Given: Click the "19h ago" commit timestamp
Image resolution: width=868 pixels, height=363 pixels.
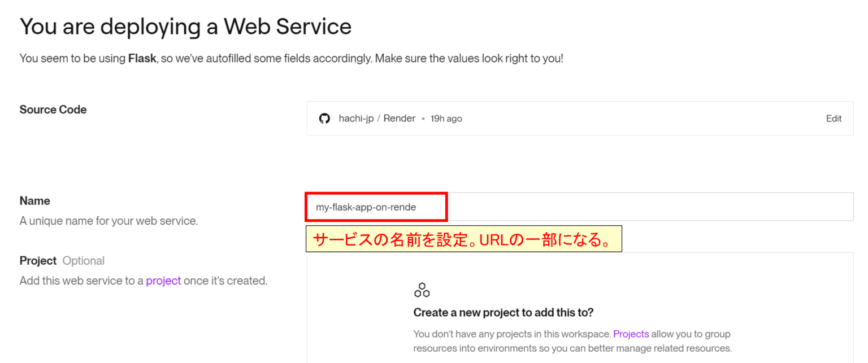Looking at the screenshot, I should click(446, 119).
